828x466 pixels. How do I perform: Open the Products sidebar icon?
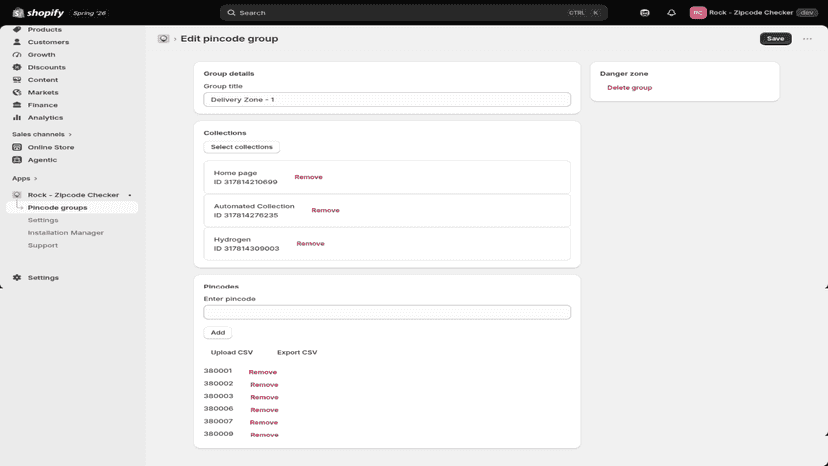pos(17,30)
